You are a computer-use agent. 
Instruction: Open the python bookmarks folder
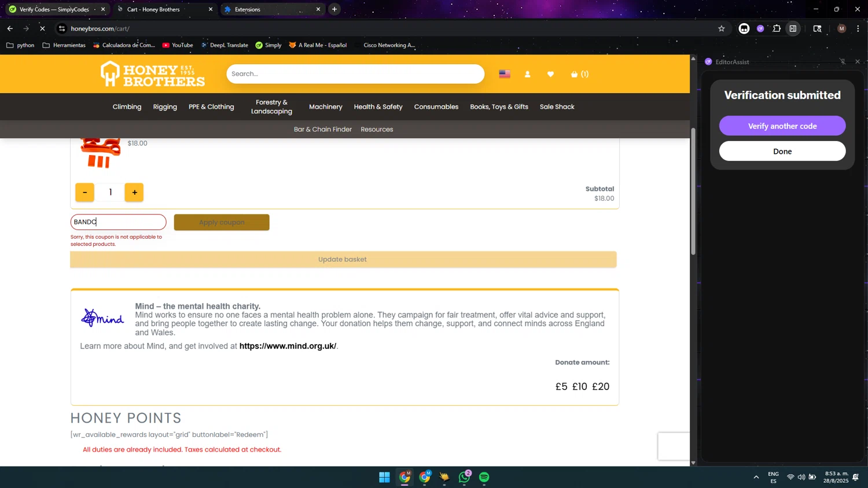[20, 45]
